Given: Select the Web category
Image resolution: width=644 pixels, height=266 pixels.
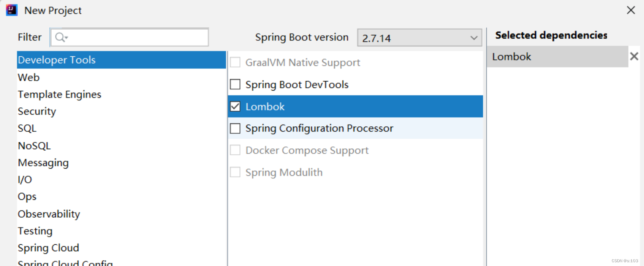Looking at the screenshot, I should point(121,77).
